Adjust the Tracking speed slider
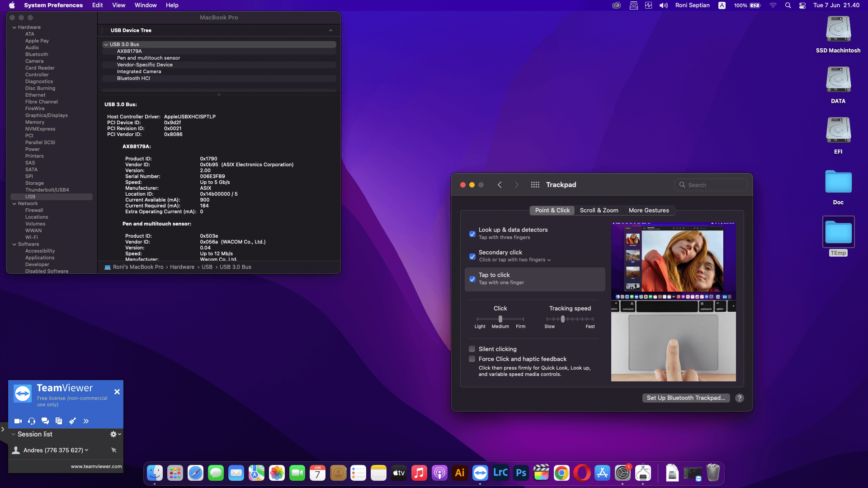The height and width of the screenshot is (488, 868). [x=563, y=319]
